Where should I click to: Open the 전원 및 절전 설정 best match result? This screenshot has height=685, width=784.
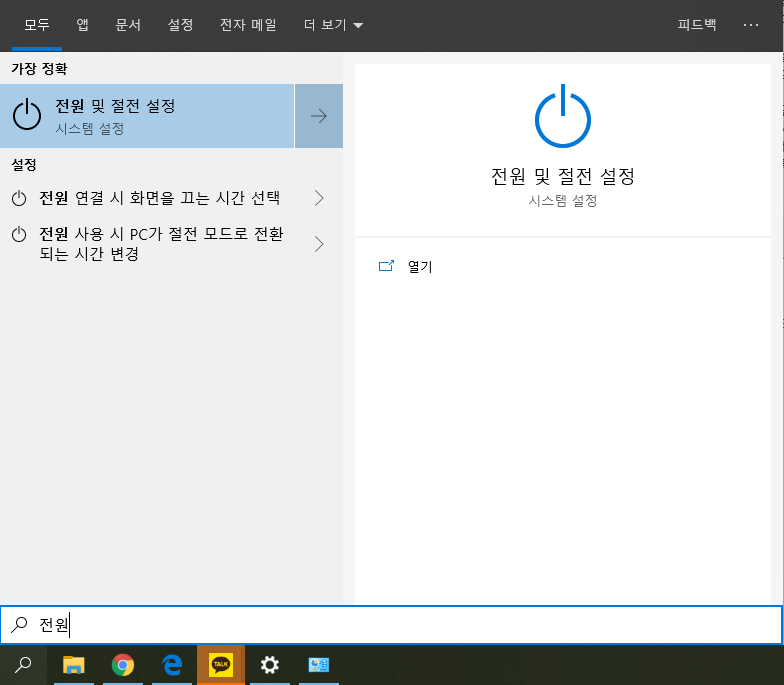click(x=147, y=116)
